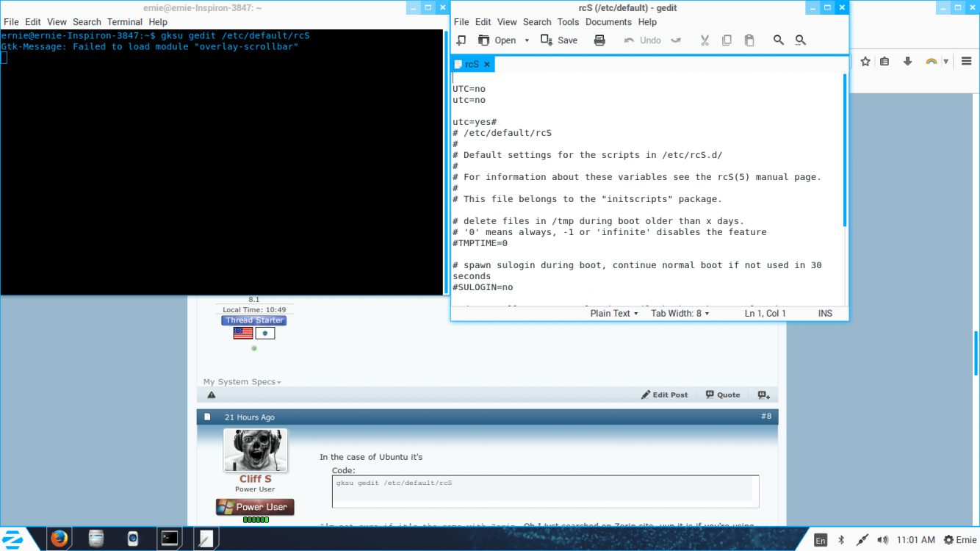Open gedit's find and replace icon
This screenshot has height=551, width=980.
tap(801, 40)
